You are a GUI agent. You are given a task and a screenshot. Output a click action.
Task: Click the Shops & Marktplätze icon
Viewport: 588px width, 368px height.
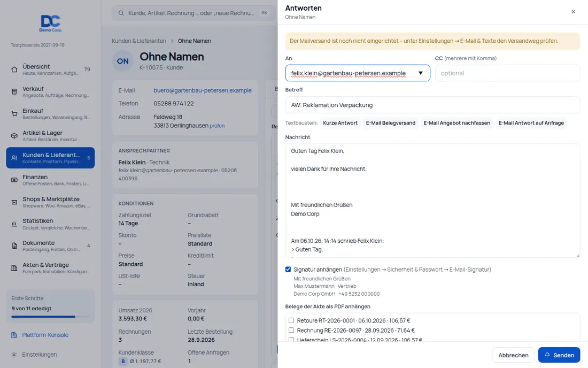14,202
